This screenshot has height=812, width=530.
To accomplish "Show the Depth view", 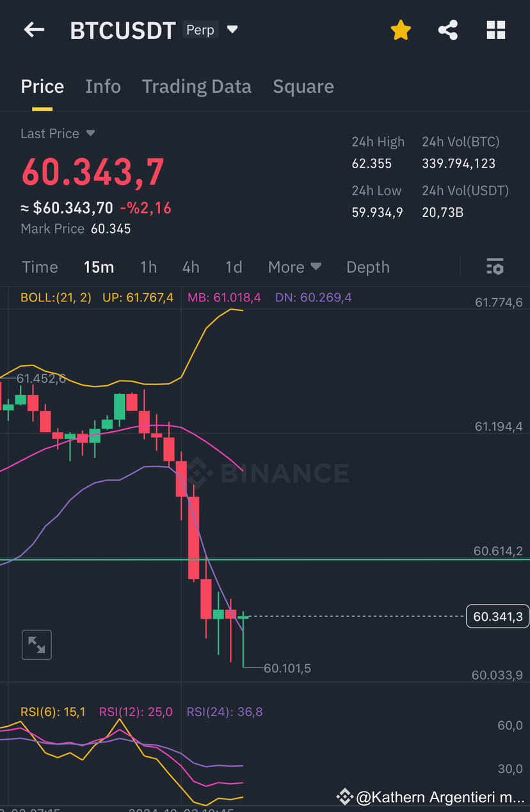I will (367, 267).
